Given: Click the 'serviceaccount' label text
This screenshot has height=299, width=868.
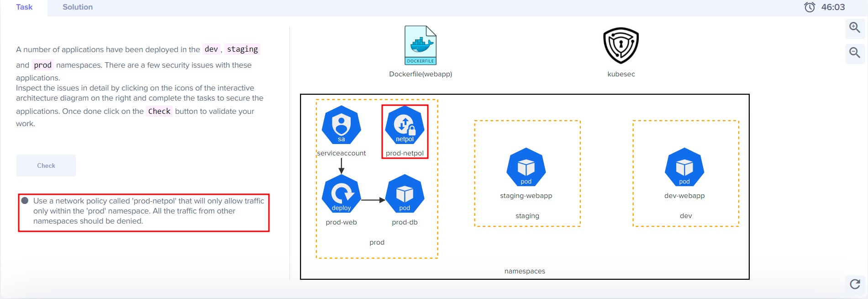Looking at the screenshot, I should tap(342, 153).
